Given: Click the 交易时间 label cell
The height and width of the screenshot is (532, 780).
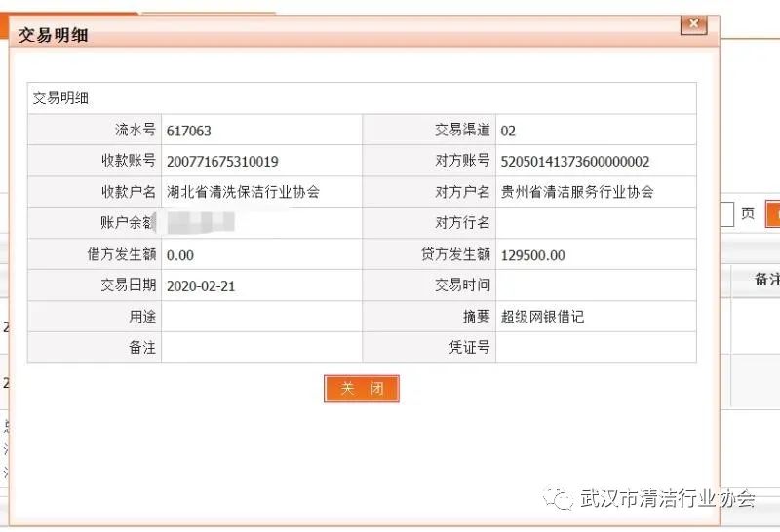Looking at the screenshot, I should pos(429,285).
